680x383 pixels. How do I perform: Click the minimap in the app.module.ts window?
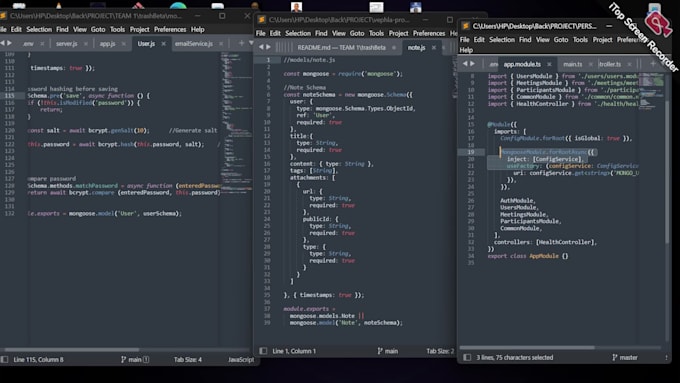pyautogui.click(x=651, y=91)
